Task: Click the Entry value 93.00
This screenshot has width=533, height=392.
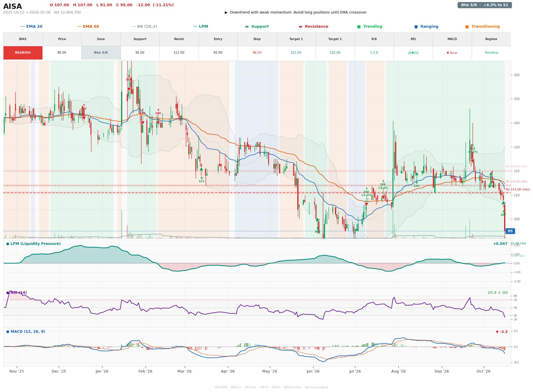Action: click(x=218, y=53)
